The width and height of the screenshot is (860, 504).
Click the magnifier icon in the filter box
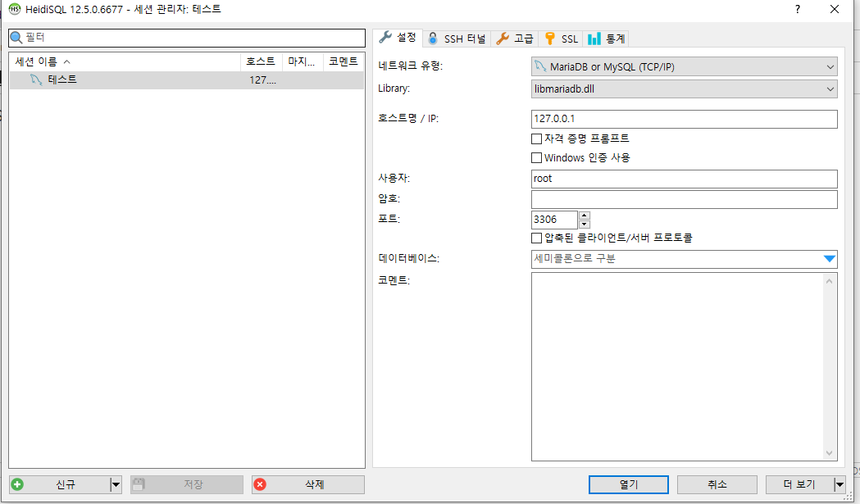[16, 38]
